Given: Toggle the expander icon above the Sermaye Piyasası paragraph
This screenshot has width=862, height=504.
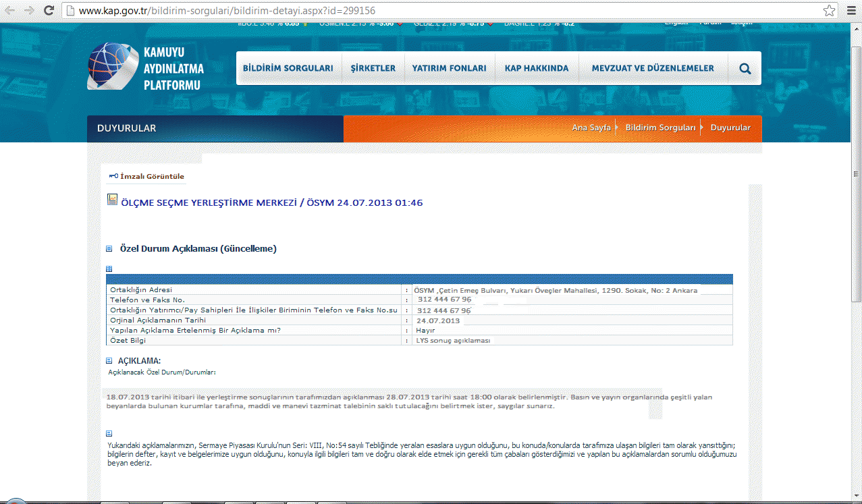Looking at the screenshot, I should pyautogui.click(x=109, y=434).
